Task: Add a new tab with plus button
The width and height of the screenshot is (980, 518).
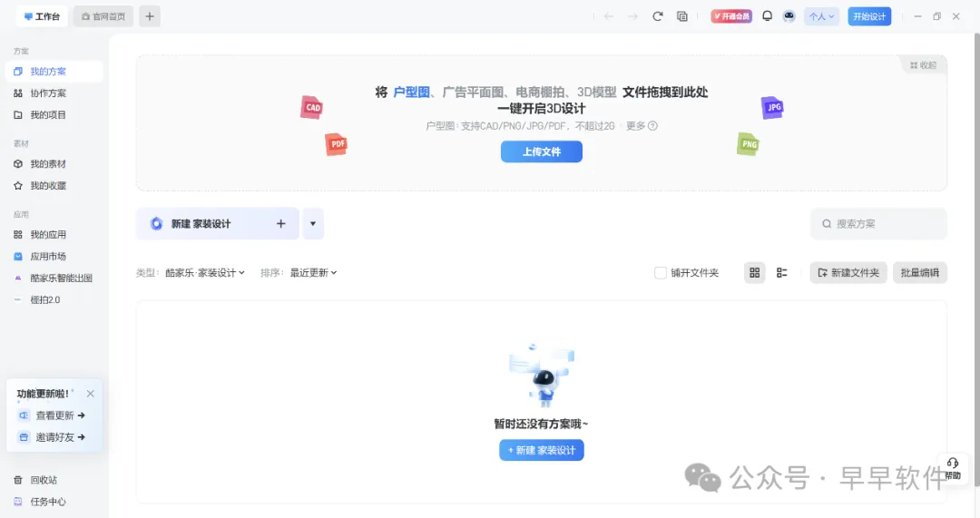Action: [150, 16]
